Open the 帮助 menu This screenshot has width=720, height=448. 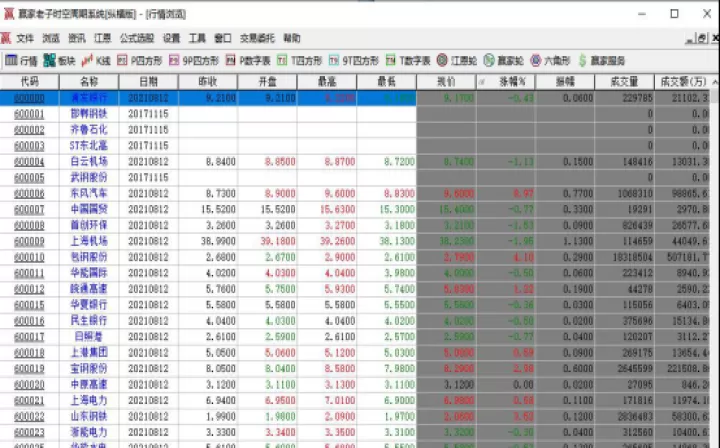point(292,38)
